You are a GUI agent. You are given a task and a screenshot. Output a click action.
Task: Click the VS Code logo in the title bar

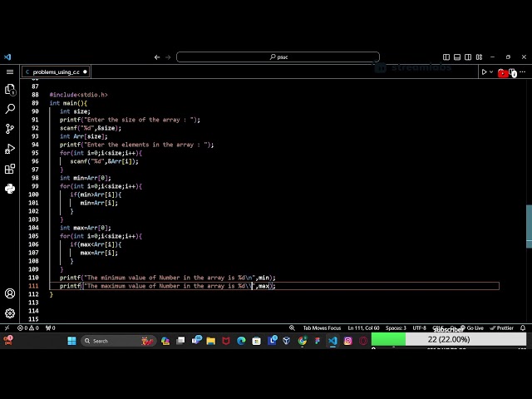click(7, 57)
